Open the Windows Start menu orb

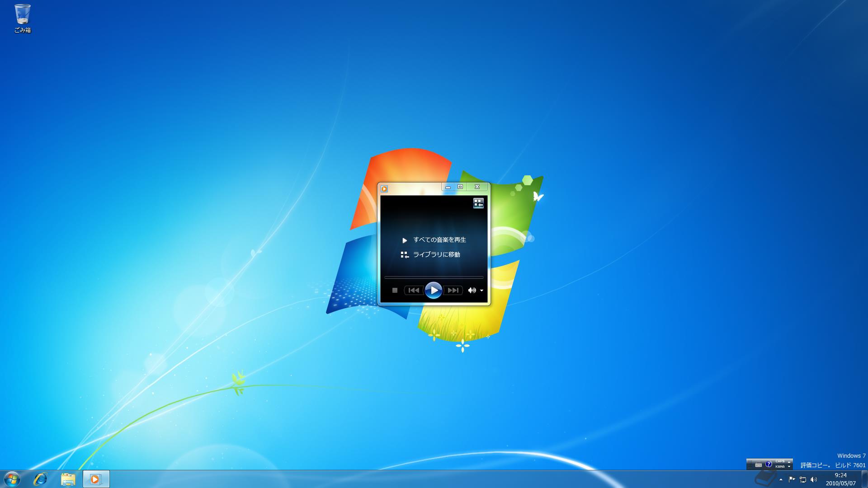coord(12,479)
